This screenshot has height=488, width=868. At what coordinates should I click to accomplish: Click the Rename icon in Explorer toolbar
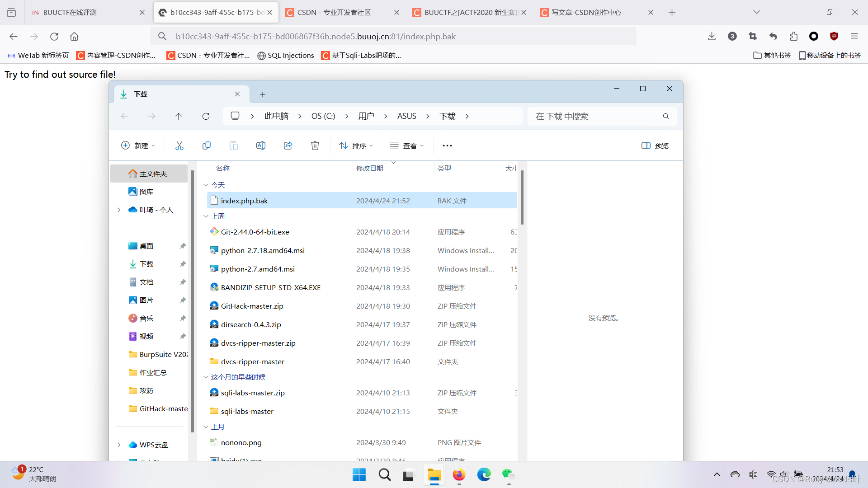[x=261, y=145]
